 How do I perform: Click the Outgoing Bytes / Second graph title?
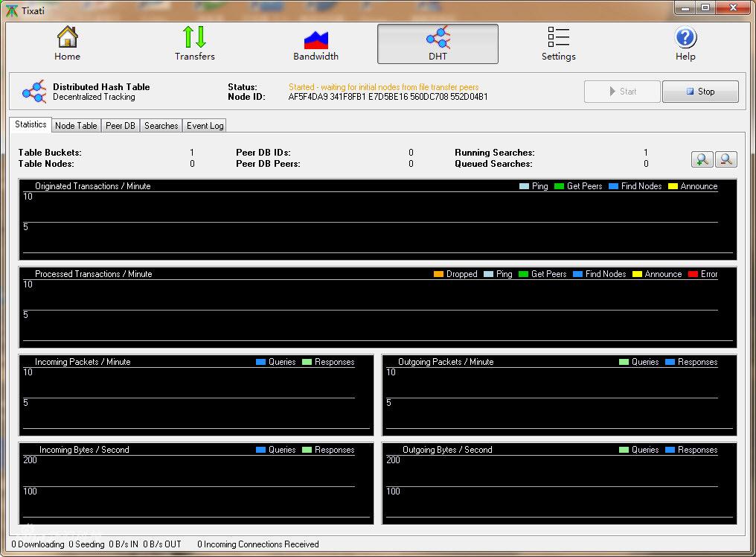[x=447, y=450]
